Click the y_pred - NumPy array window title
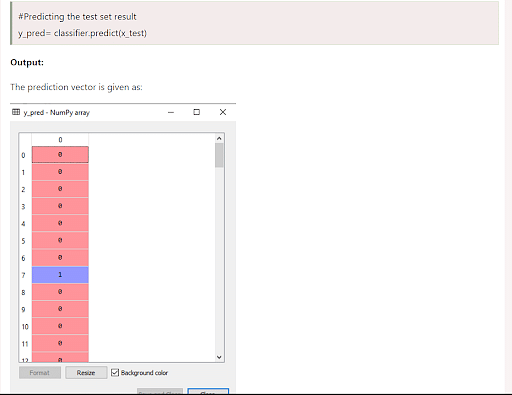Image resolution: width=512 pixels, height=395 pixels. 57,113
